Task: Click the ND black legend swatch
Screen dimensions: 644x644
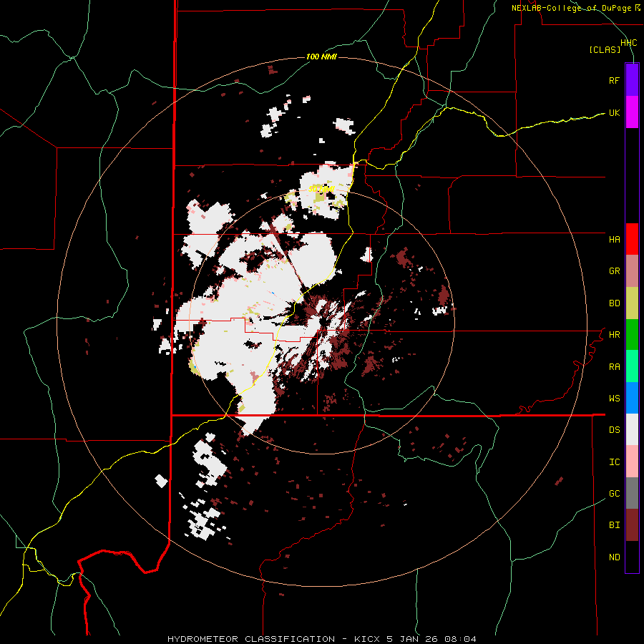Action: 632,557
